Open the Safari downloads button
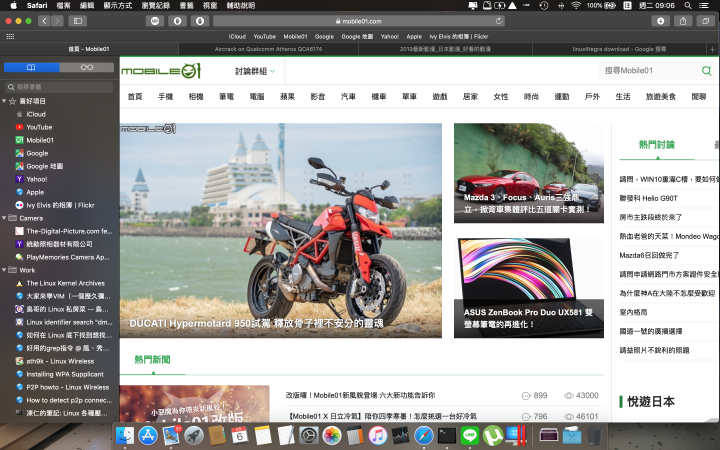 pyautogui.click(x=660, y=21)
